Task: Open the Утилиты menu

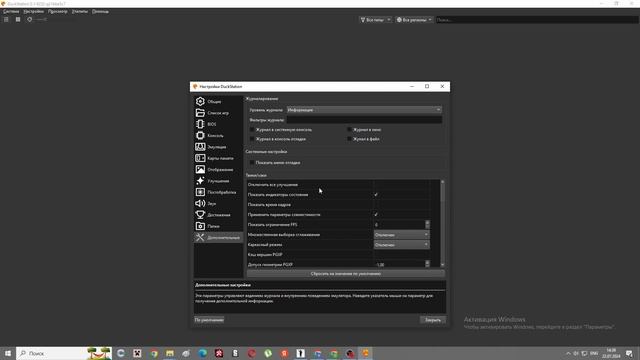Action: pos(80,11)
